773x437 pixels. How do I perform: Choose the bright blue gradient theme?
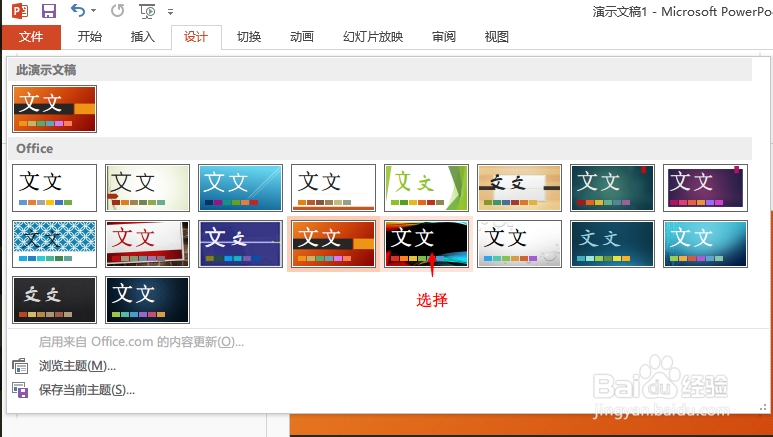(x=241, y=188)
